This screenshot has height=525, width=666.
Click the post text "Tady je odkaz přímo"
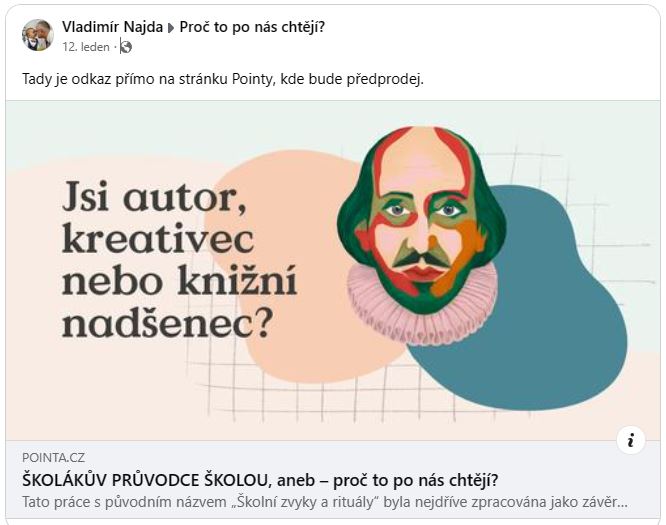click(223, 79)
